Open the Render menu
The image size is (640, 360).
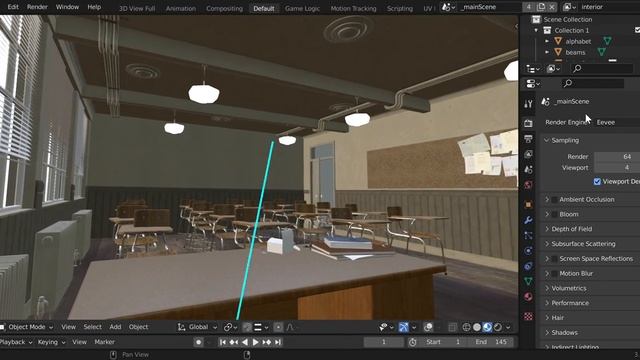pos(37,7)
